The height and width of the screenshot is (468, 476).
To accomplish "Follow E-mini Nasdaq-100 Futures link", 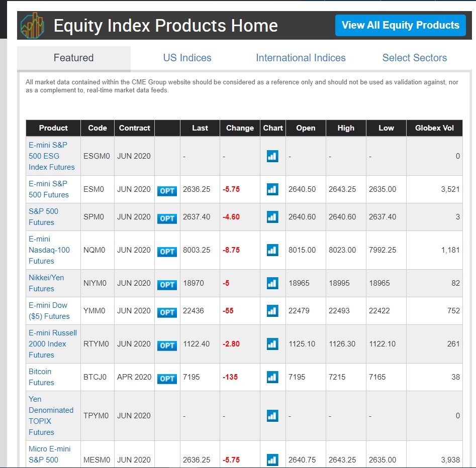I will 49,250.
